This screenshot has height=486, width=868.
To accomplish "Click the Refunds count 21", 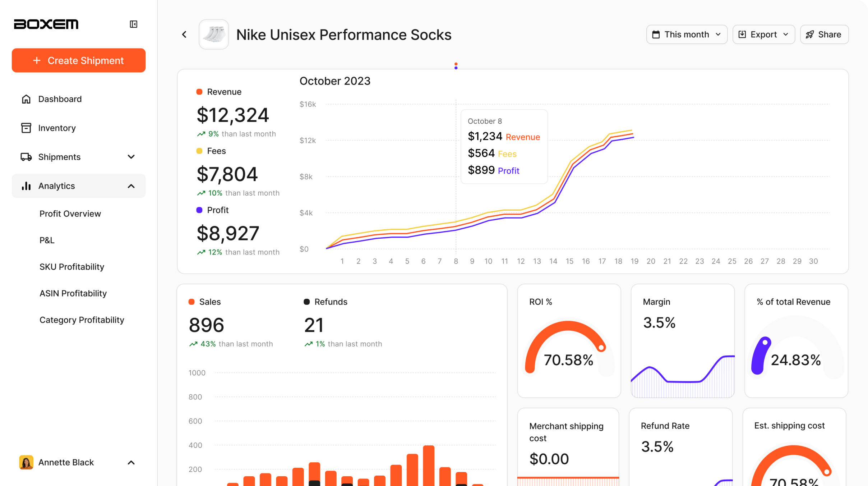I will (314, 325).
